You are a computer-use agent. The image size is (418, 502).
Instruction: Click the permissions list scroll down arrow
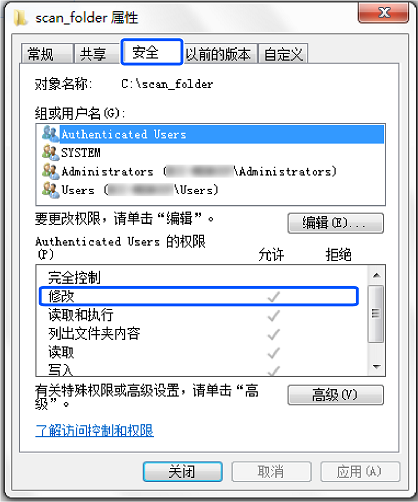coord(377,366)
